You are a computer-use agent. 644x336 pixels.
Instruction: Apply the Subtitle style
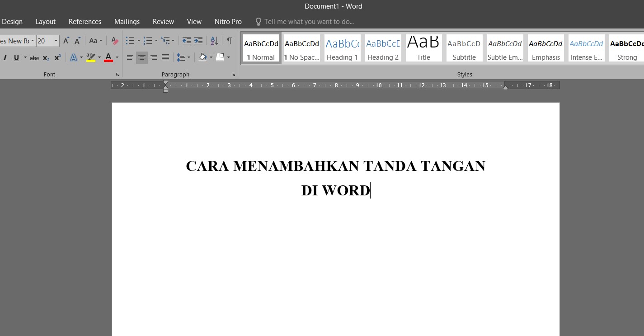[x=465, y=48]
